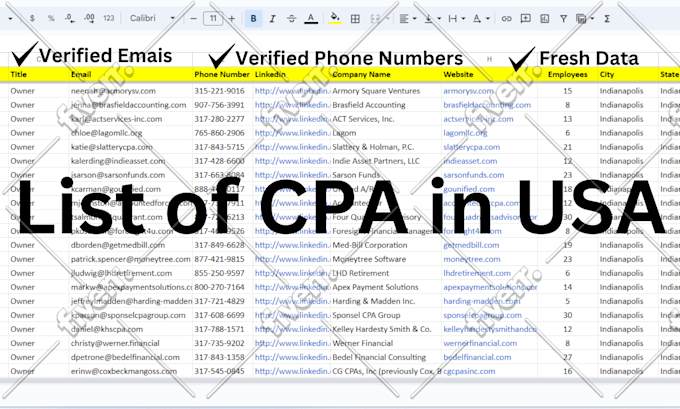Click the functions sigma icon
Image resolution: width=680 pixels, height=409 pixels.
[607, 19]
